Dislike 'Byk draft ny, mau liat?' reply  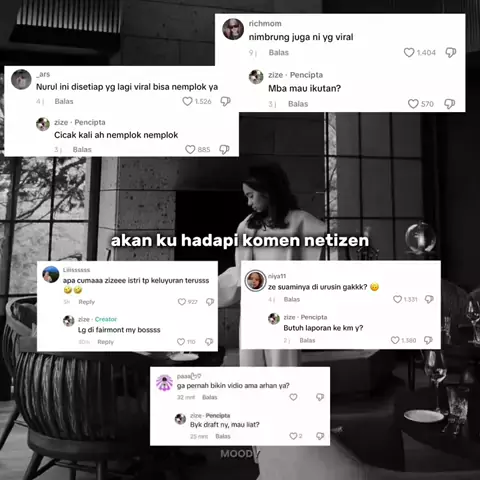pyautogui.click(x=320, y=436)
